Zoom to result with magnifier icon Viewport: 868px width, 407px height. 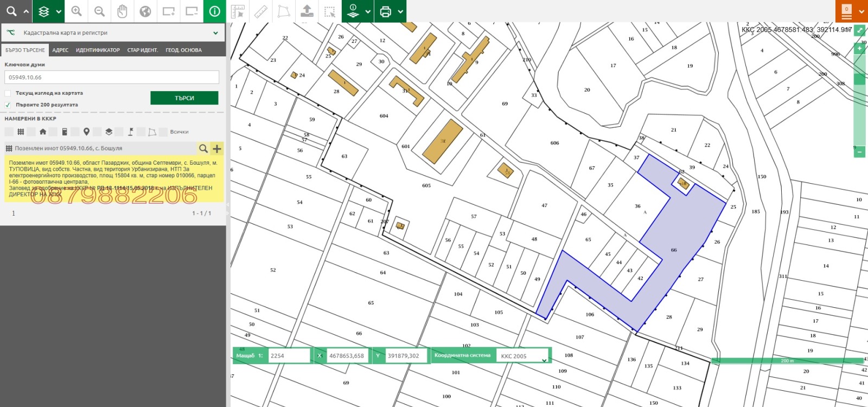(203, 148)
